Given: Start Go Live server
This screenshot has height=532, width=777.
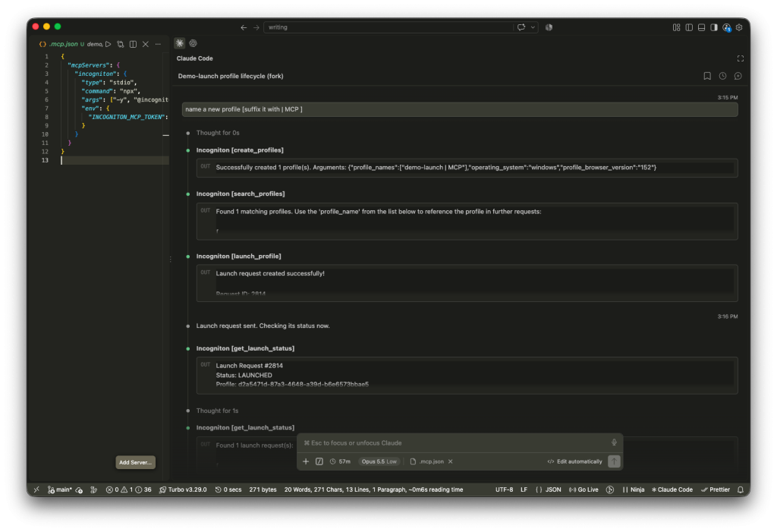Looking at the screenshot, I should click(584, 490).
